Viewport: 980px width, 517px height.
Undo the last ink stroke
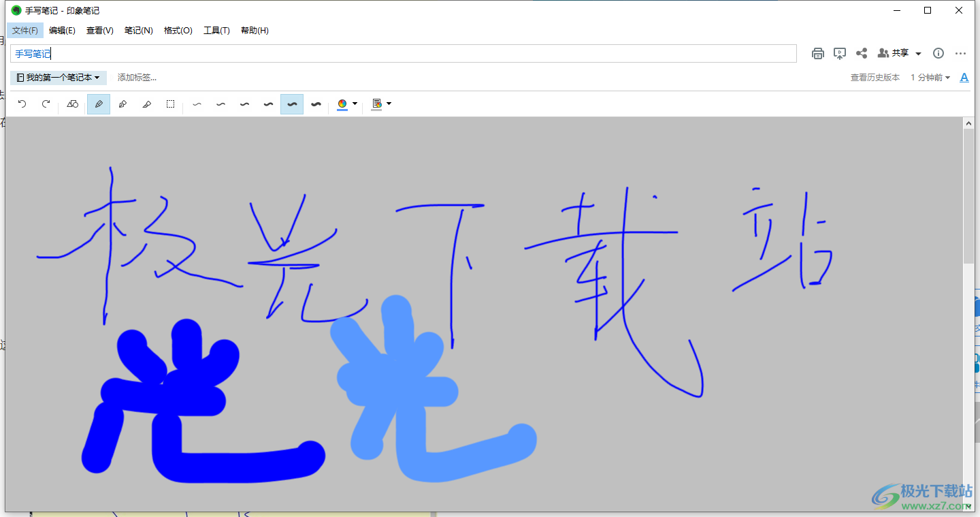(22, 104)
